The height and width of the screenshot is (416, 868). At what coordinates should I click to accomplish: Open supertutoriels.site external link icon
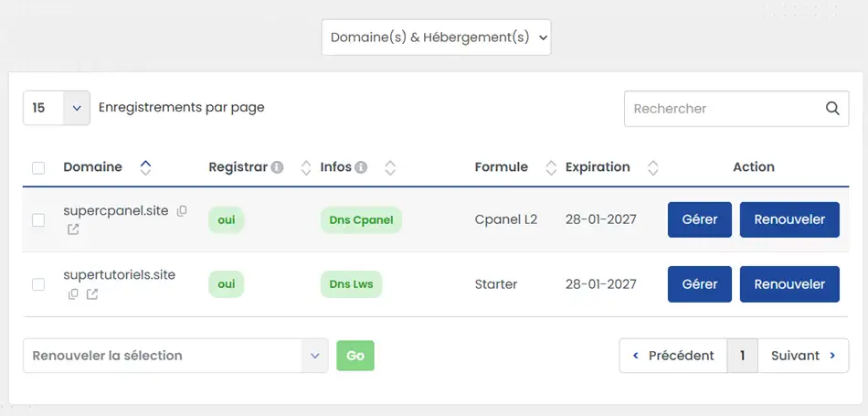click(92, 294)
